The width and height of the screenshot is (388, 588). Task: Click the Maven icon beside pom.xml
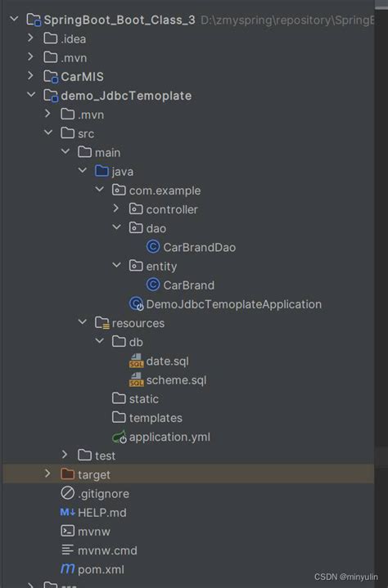tap(68, 569)
